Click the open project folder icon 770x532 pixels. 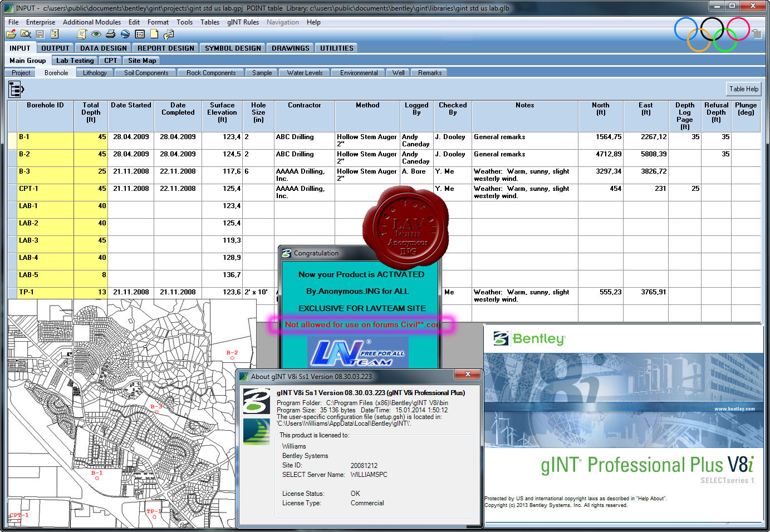pos(11,34)
